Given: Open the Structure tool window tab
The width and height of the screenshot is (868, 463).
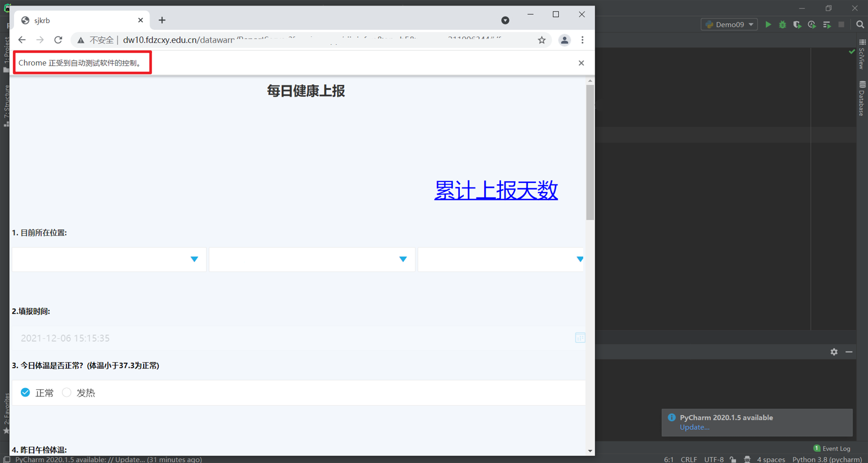Looking at the screenshot, I should (6, 106).
